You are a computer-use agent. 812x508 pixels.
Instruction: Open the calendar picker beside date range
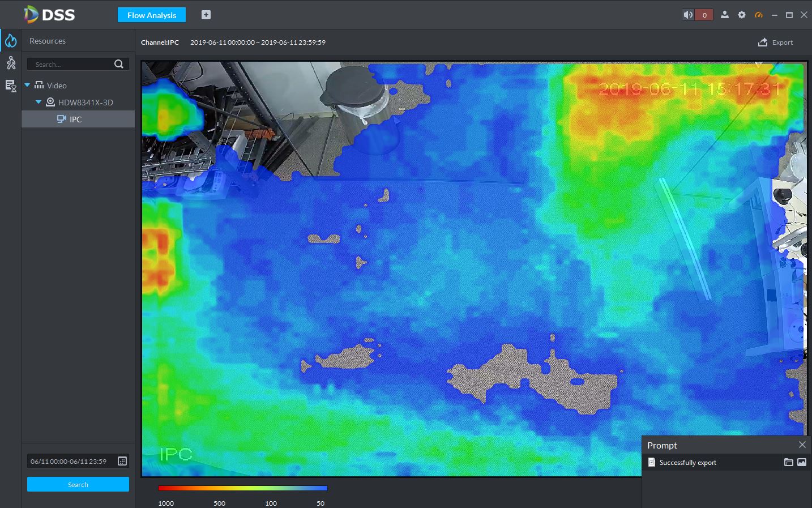tap(122, 461)
